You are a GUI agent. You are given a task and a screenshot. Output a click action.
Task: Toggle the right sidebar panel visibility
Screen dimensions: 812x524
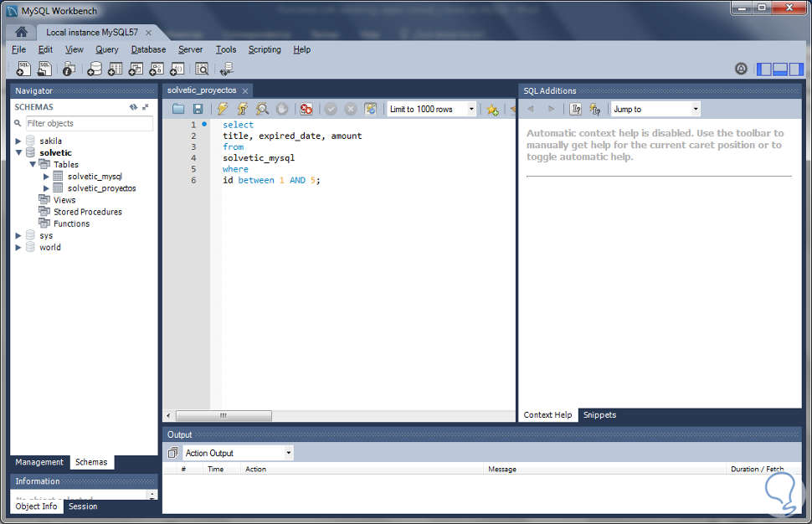pos(796,69)
